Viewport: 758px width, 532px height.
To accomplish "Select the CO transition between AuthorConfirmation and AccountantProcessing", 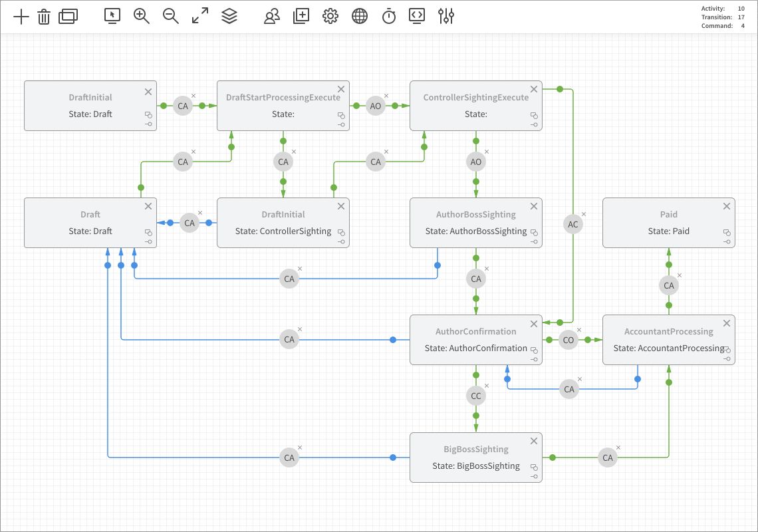I will pos(568,339).
